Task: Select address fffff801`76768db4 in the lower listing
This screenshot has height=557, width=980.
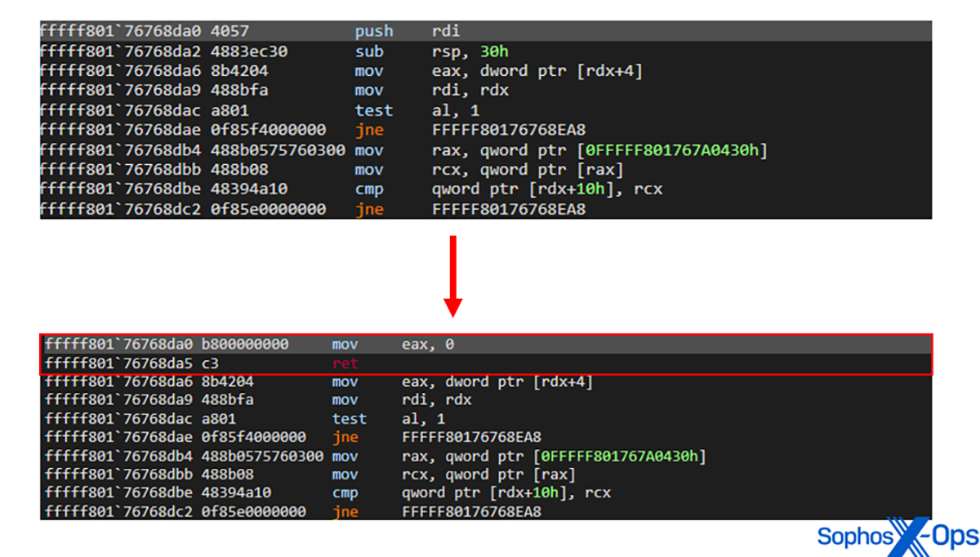Action: pyautogui.click(x=120, y=456)
